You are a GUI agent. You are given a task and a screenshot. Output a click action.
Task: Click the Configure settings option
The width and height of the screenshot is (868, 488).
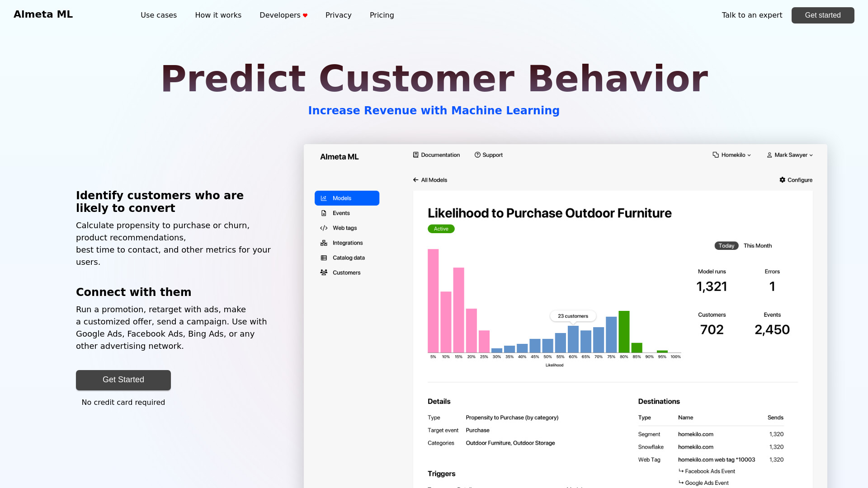[x=796, y=180]
